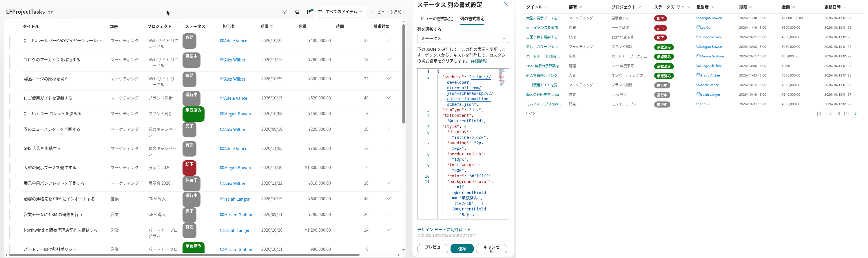The image size is (868, 258).
Task: Open the chevron menu beside the タイトル column header
Action: tap(546, 7)
